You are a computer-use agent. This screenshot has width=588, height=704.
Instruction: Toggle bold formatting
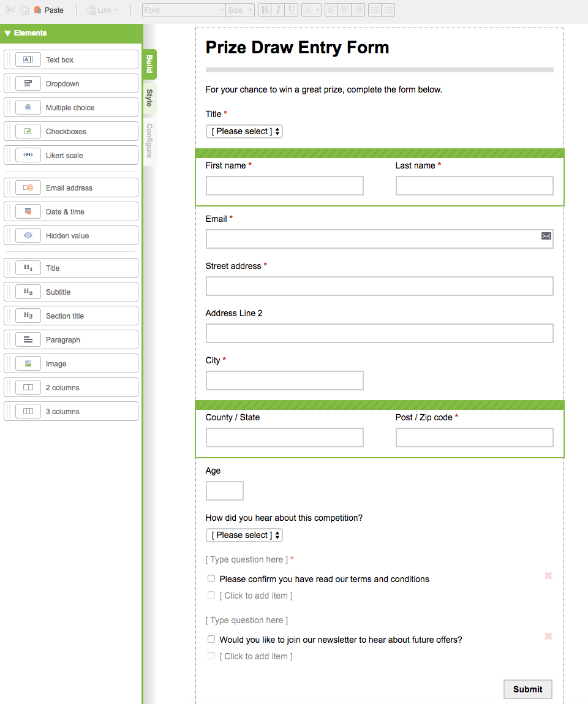[264, 10]
